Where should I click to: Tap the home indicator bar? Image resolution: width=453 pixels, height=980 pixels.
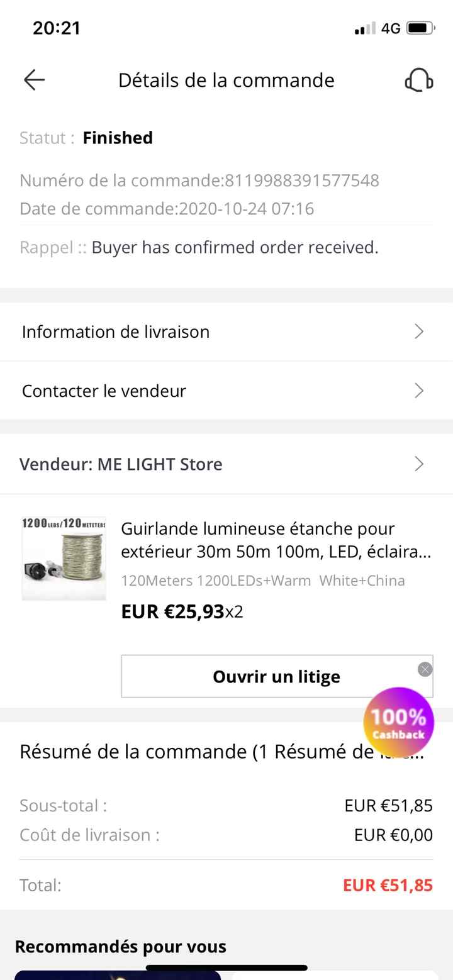(x=226, y=967)
